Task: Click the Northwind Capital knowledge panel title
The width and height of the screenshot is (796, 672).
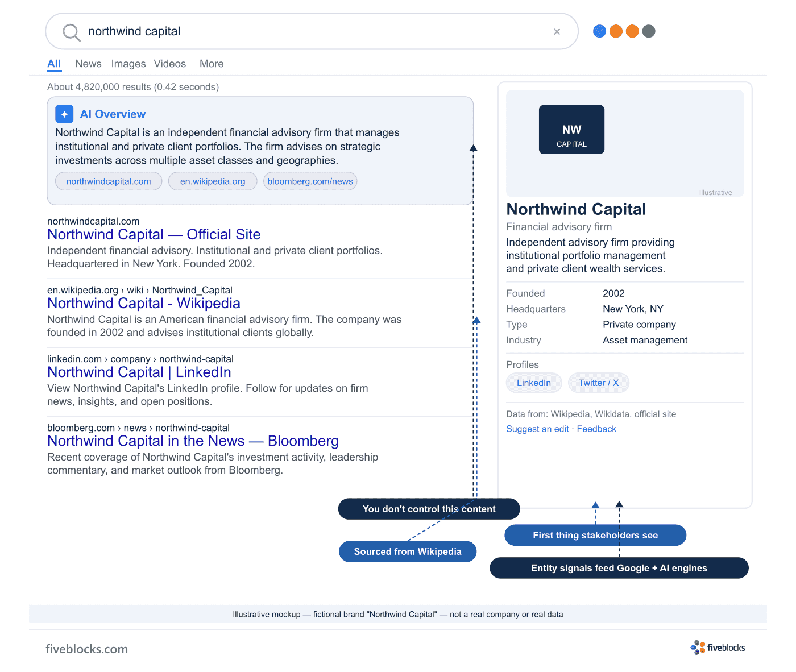Action: [x=576, y=209]
